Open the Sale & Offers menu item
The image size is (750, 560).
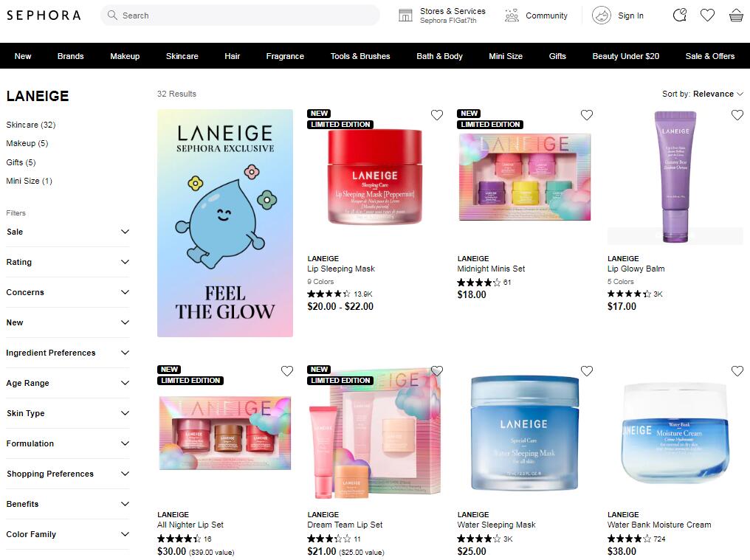click(710, 56)
